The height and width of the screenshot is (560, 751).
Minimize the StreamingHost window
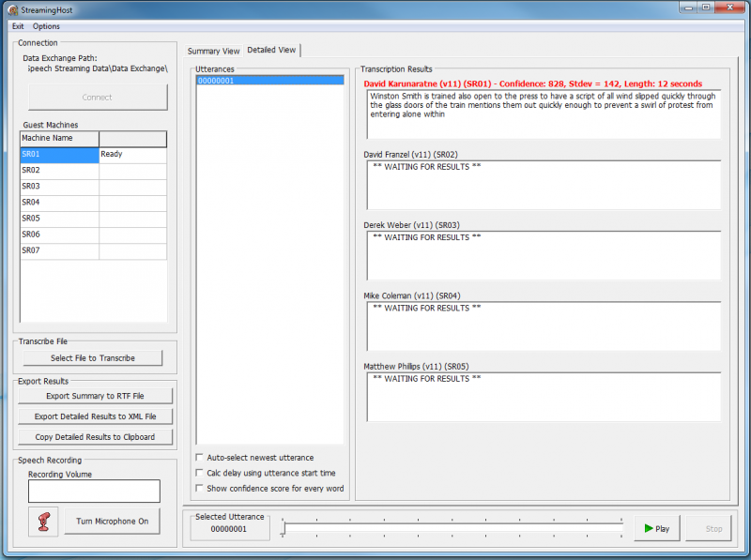point(688,8)
